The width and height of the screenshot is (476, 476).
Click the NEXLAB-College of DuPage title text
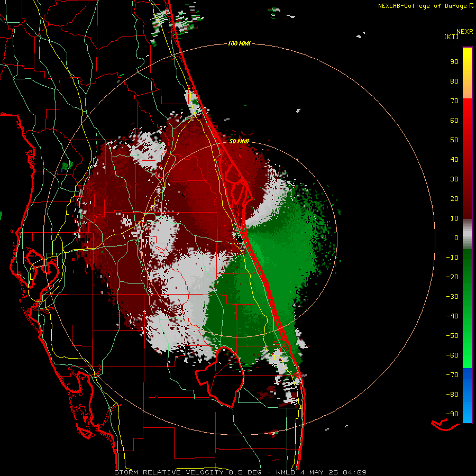(x=423, y=6)
